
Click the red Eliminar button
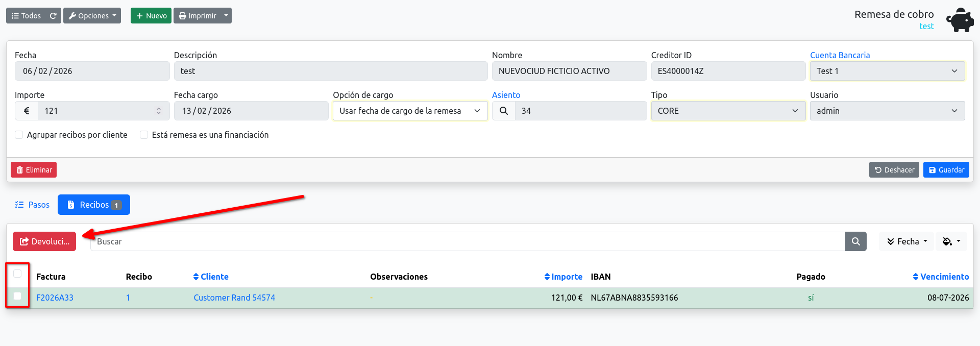pyautogui.click(x=34, y=170)
